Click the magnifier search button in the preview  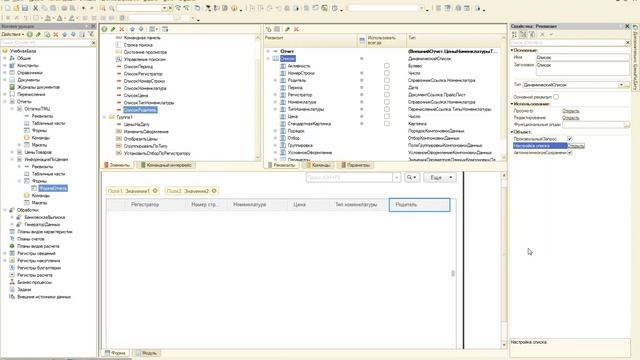tap(411, 178)
